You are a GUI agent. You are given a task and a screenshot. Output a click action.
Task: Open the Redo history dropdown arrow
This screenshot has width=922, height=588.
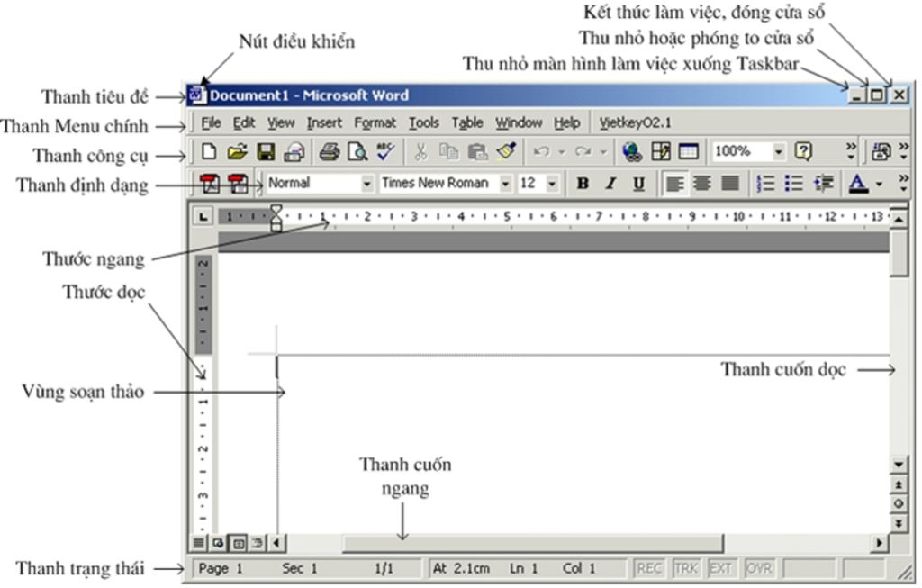click(x=603, y=152)
